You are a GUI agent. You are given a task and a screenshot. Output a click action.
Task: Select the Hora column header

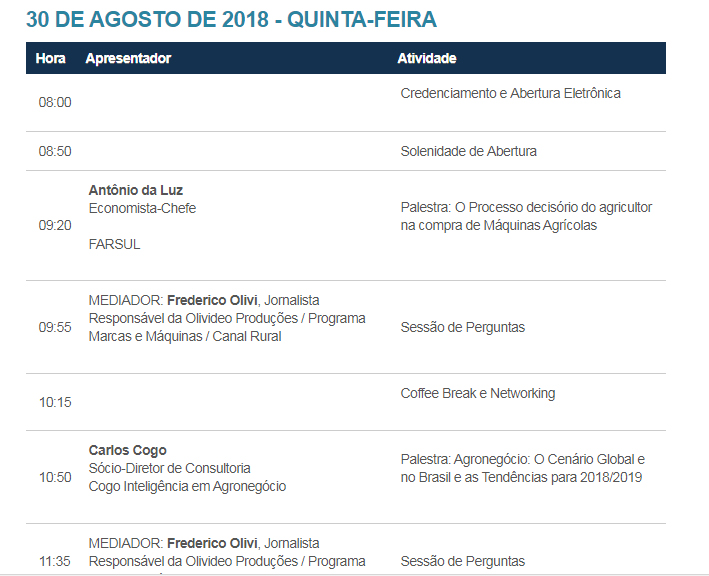(51, 59)
